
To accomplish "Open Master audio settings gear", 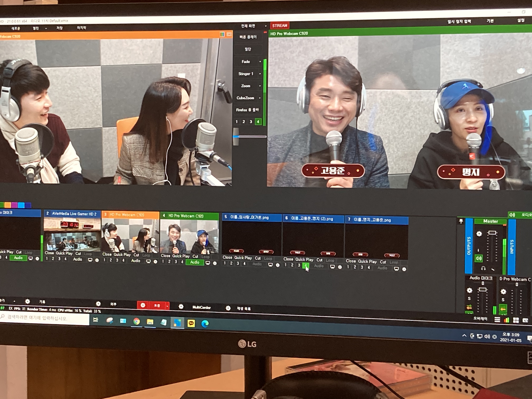I will [479, 234].
